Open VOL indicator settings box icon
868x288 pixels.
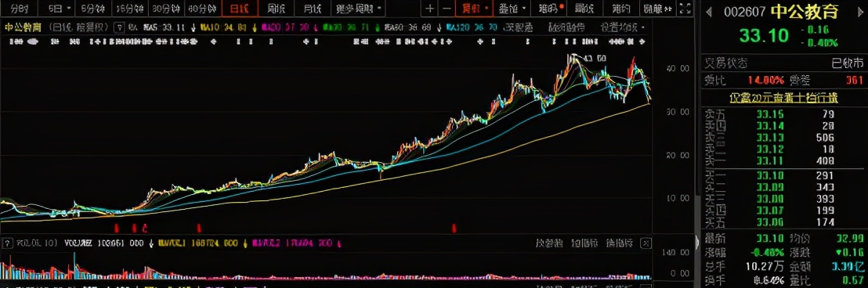[x=8, y=243]
